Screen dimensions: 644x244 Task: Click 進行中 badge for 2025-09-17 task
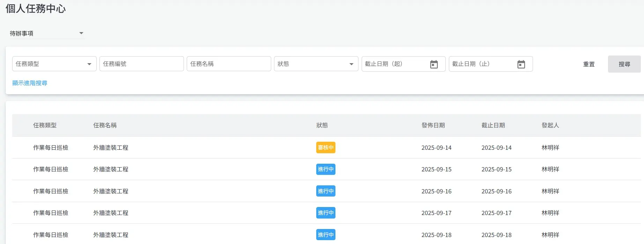(x=326, y=213)
